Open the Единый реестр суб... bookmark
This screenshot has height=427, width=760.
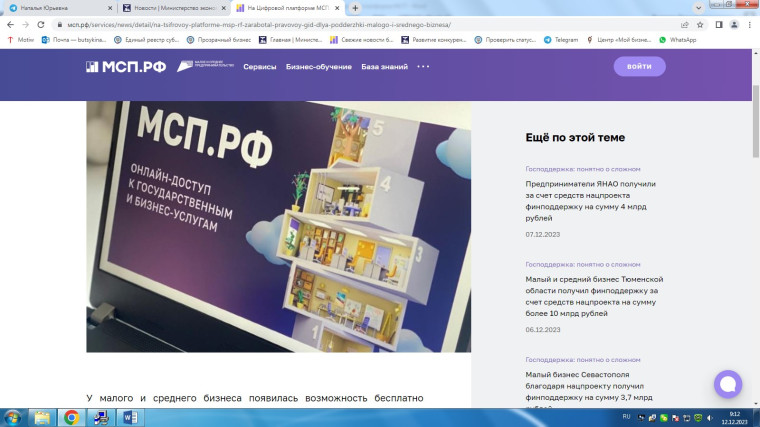[146, 40]
